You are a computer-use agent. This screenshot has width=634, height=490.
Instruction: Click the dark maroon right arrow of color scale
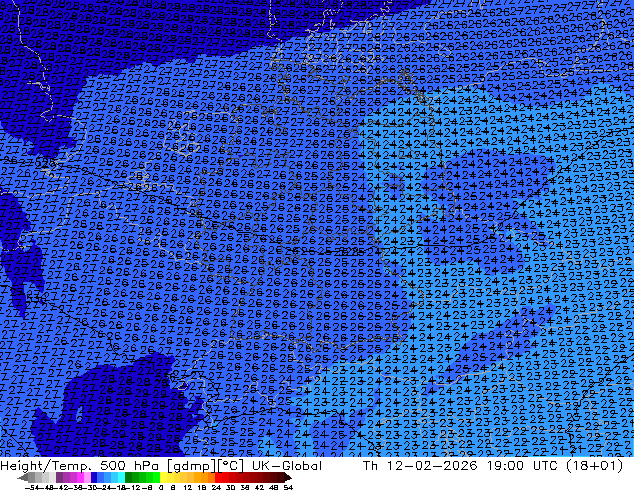[288, 478]
